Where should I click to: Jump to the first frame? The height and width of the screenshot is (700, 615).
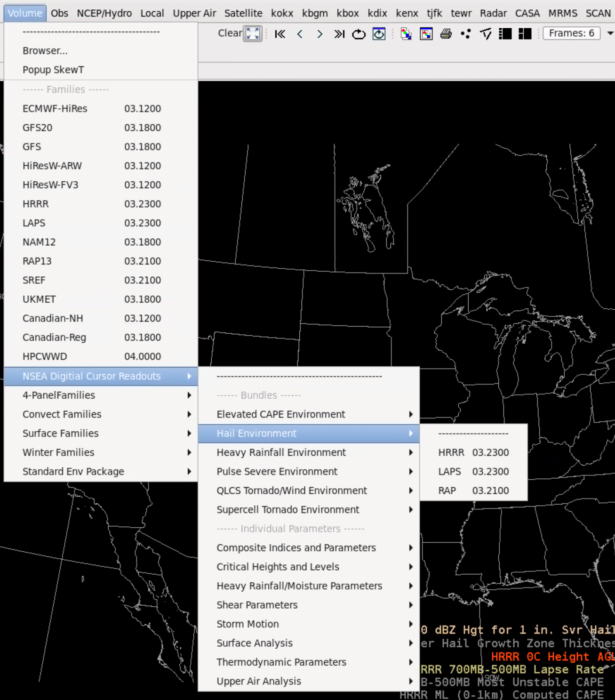coord(280,34)
